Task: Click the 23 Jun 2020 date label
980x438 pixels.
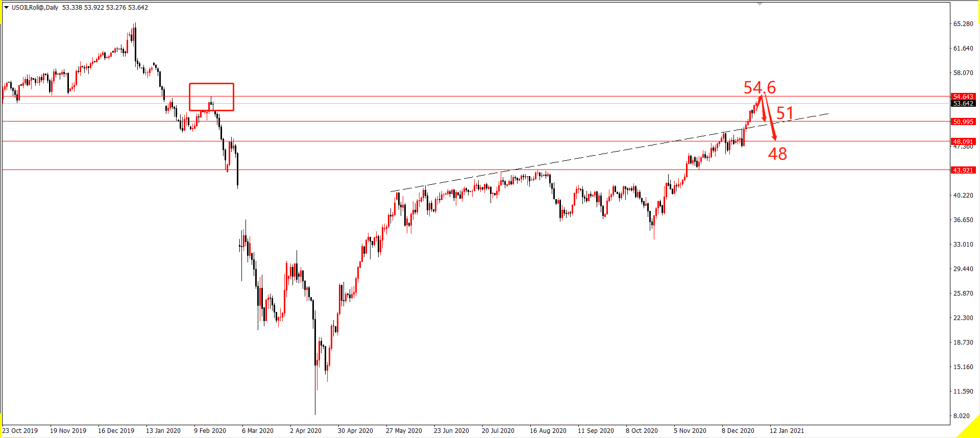Action: (x=451, y=431)
